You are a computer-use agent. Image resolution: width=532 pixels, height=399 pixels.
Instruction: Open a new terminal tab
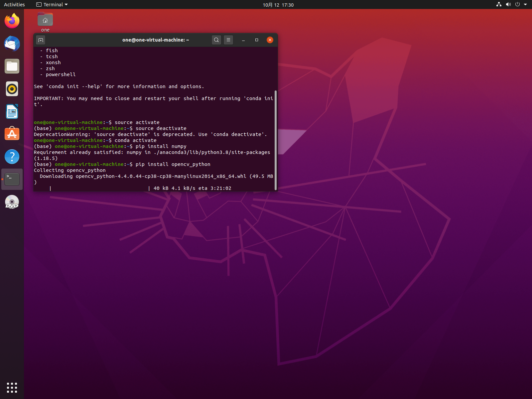[40, 40]
